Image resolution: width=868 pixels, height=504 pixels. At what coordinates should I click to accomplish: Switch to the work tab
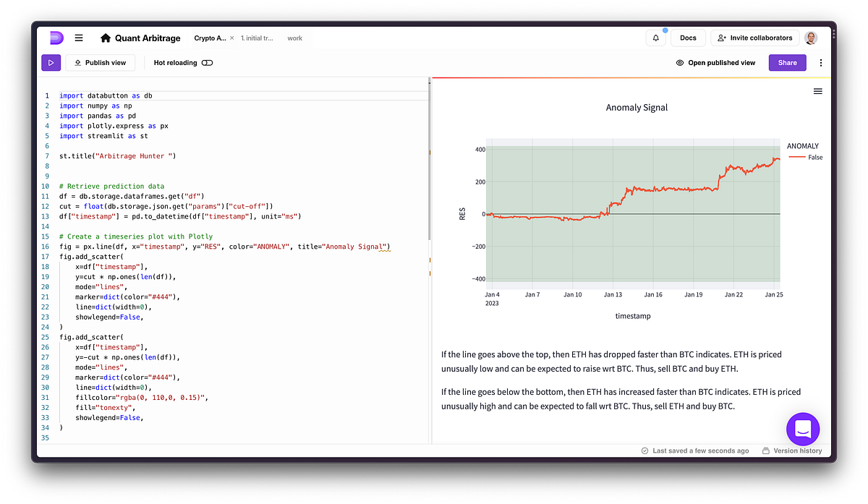(x=294, y=38)
